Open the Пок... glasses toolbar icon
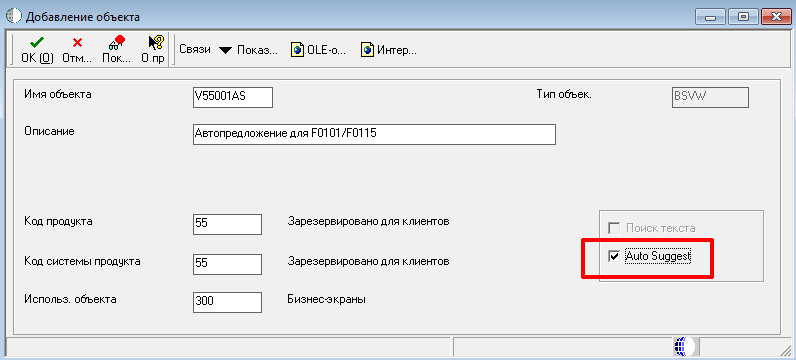 pos(117,50)
